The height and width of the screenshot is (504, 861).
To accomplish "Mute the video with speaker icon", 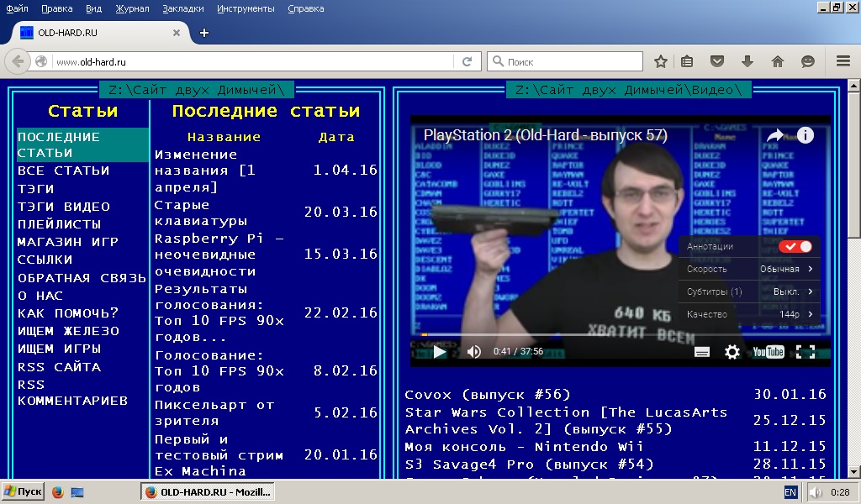I will tap(474, 351).
